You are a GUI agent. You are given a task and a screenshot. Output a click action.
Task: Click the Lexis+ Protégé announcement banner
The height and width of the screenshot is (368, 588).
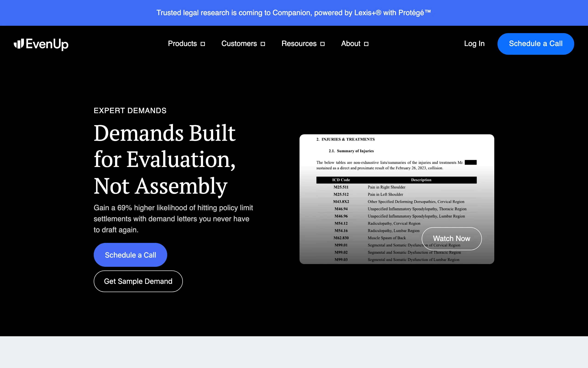tap(294, 13)
